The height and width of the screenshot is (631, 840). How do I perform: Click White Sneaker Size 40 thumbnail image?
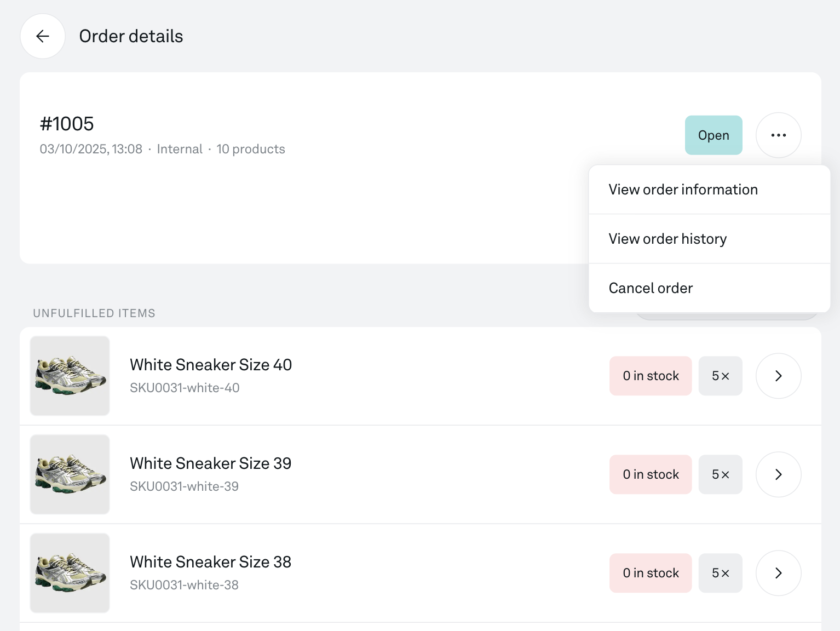coord(70,376)
